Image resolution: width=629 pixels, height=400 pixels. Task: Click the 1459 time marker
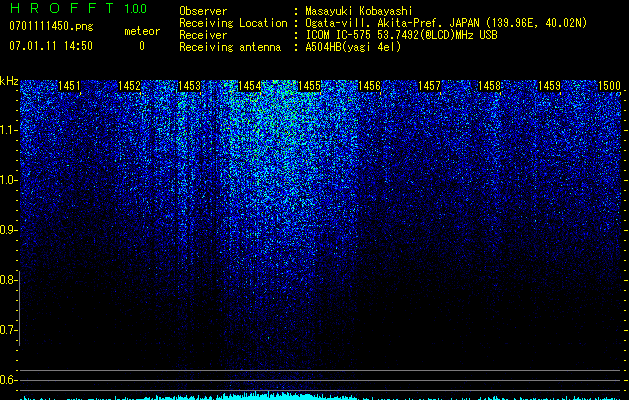pos(549,86)
